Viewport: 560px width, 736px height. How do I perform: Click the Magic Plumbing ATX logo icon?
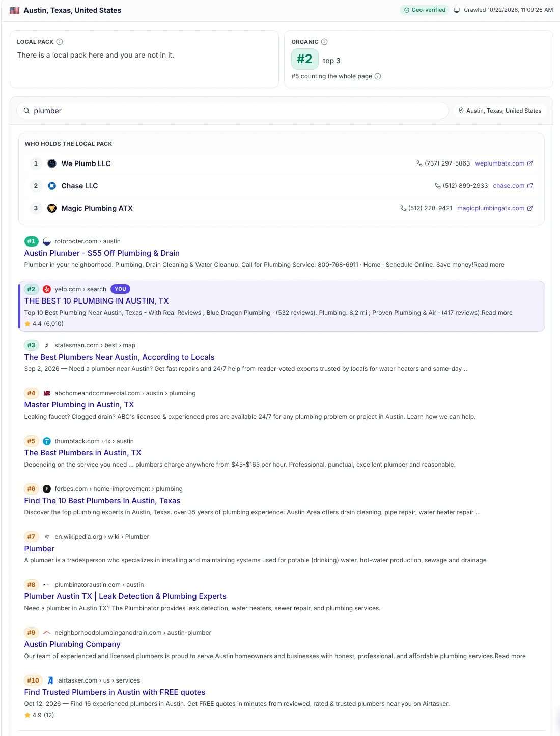52,208
